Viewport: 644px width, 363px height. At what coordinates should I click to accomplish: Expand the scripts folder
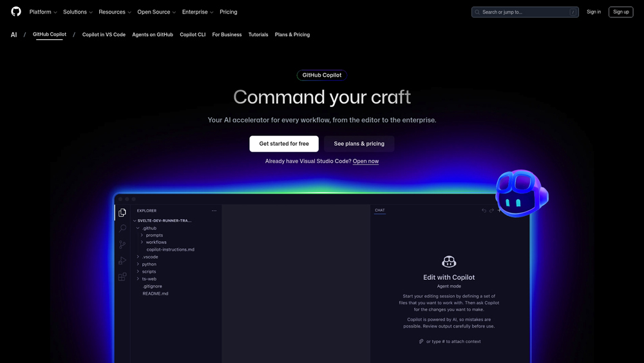tap(147, 271)
